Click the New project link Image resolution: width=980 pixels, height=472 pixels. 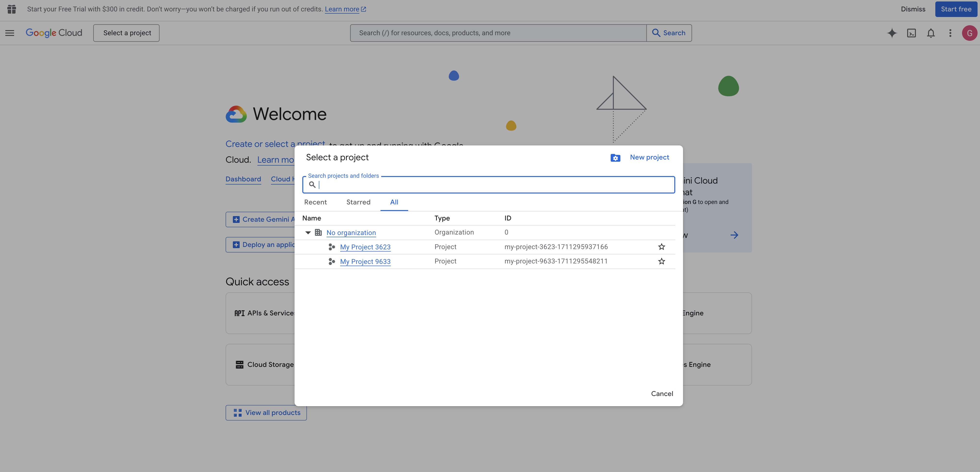click(649, 157)
